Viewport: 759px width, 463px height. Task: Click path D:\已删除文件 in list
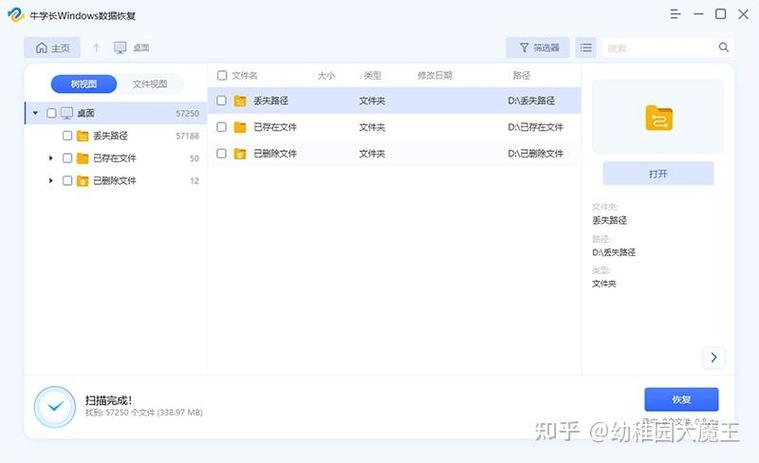(x=535, y=154)
